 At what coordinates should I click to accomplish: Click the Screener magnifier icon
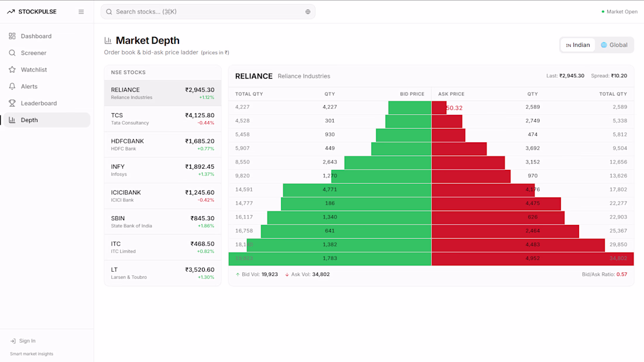coord(12,53)
